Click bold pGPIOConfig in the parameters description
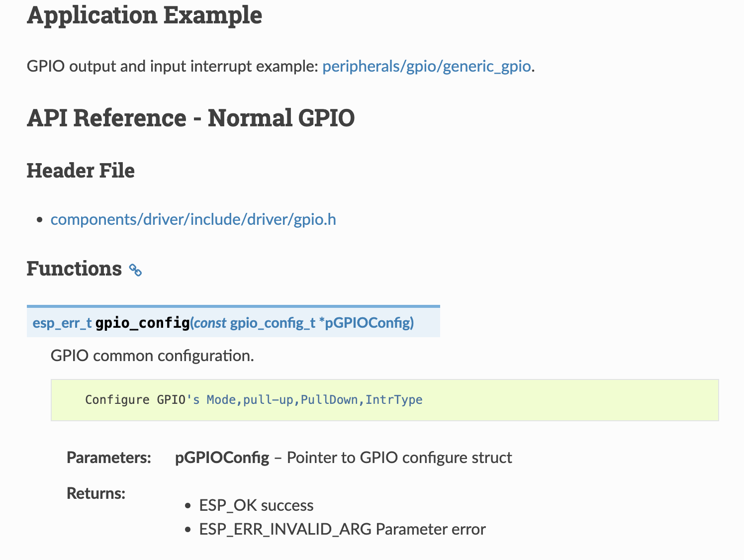744x560 pixels. pos(222,458)
